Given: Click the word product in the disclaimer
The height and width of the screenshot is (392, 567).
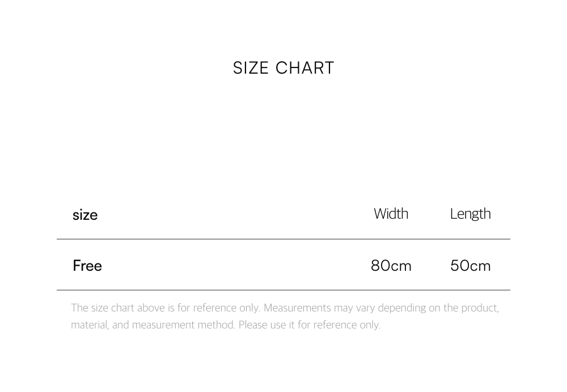Looking at the screenshot, I should pos(479,308).
